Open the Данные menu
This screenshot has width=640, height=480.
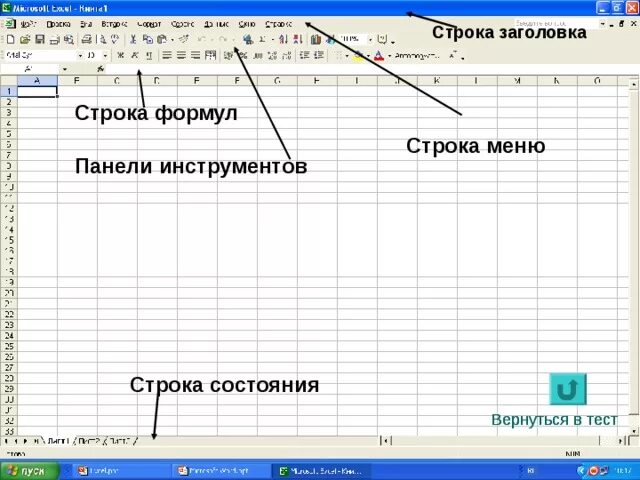(216, 24)
